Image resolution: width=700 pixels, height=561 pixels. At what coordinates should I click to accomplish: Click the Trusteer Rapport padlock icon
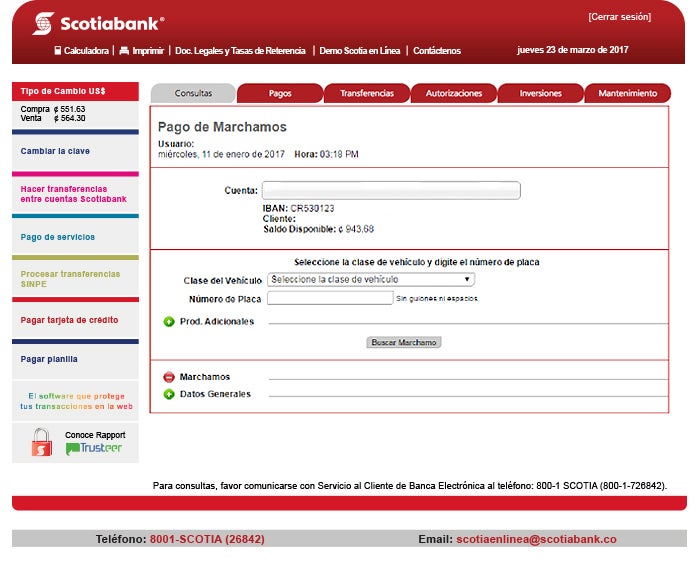42,442
